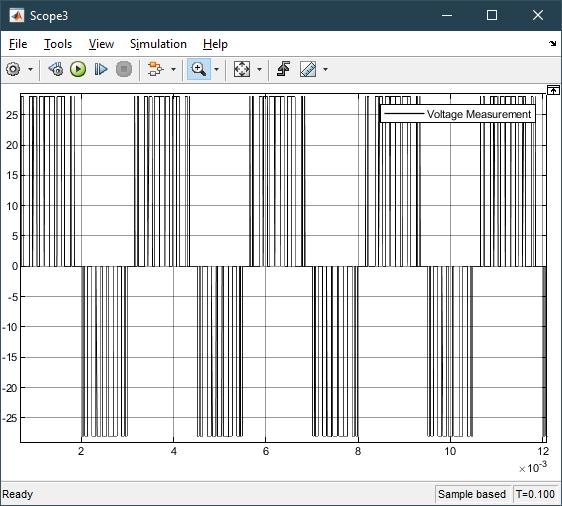Expand the measurements dropdown arrow
This screenshot has height=506, width=562.
tap(325, 69)
